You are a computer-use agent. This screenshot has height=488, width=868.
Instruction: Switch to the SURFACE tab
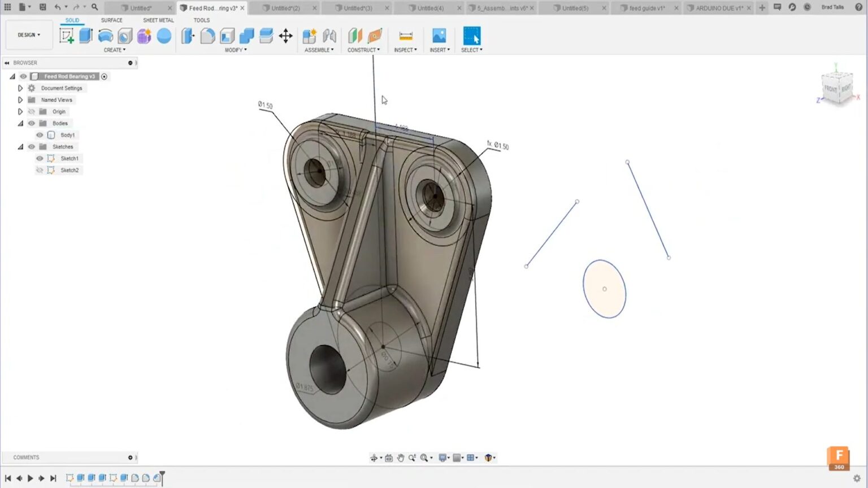pos(111,20)
